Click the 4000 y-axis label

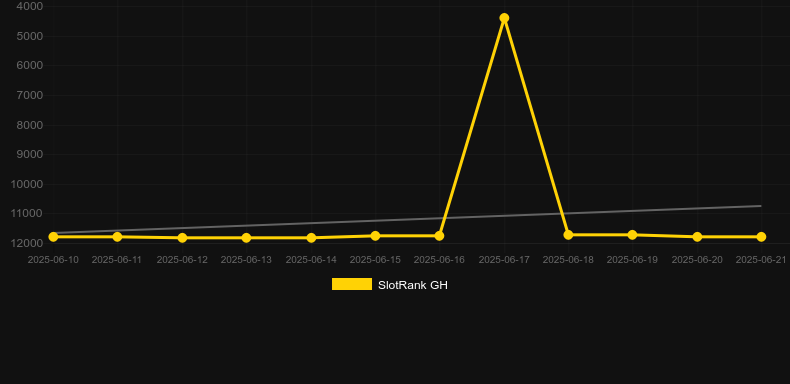tap(30, 6)
